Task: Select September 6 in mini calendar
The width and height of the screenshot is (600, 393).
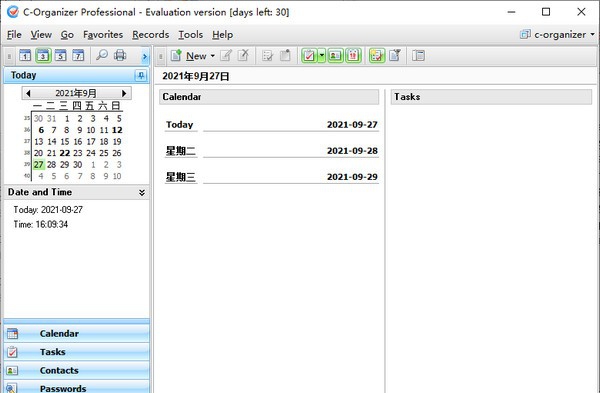Action: (x=41, y=130)
